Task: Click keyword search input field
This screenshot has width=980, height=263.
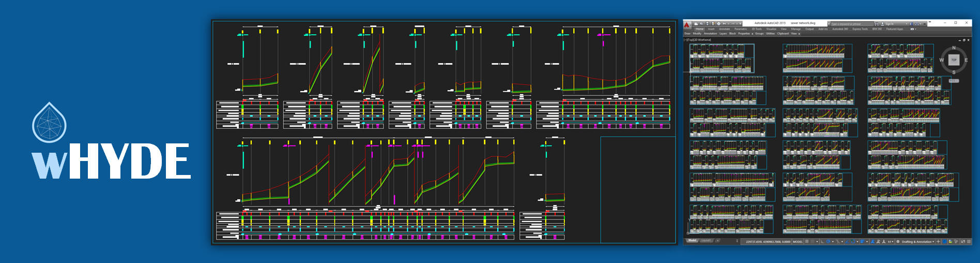Action: [x=852, y=24]
